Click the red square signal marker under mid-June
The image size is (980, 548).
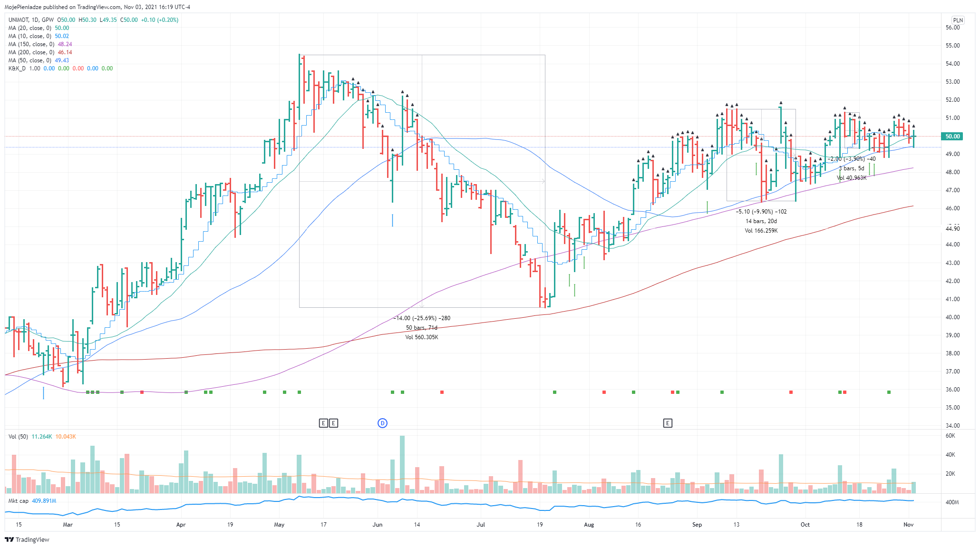coord(442,392)
